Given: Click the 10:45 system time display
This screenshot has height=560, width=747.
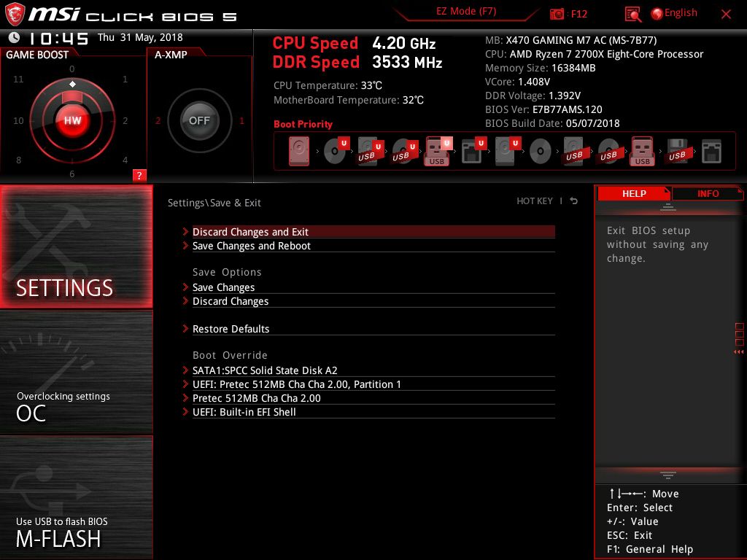Looking at the screenshot, I should coord(59,38).
